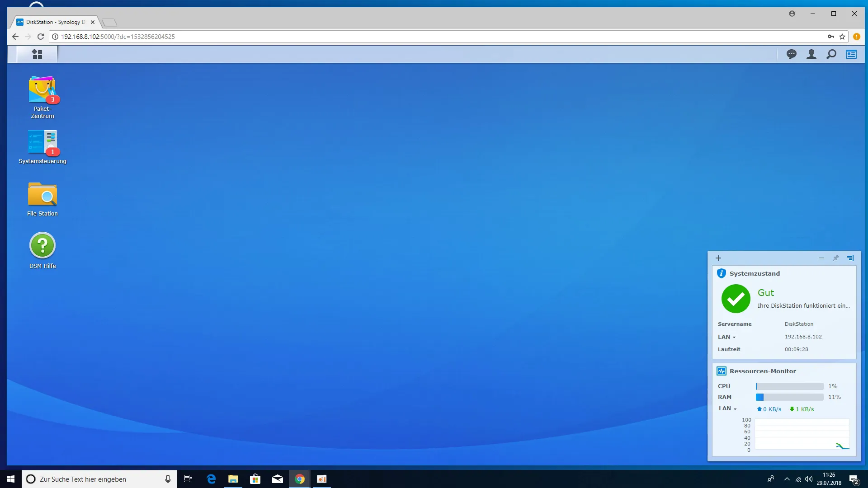Viewport: 868px width, 488px height.
Task: Click the RAM usage bar
Action: [790, 397]
